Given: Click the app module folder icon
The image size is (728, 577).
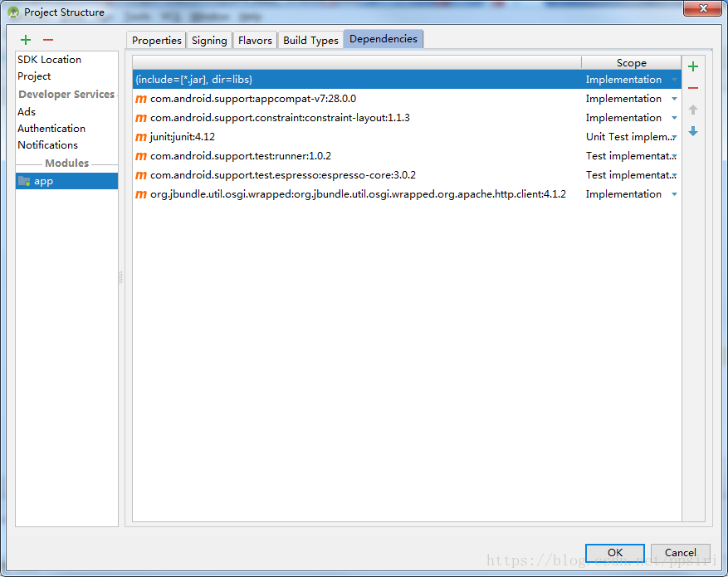Looking at the screenshot, I should pyautogui.click(x=24, y=181).
